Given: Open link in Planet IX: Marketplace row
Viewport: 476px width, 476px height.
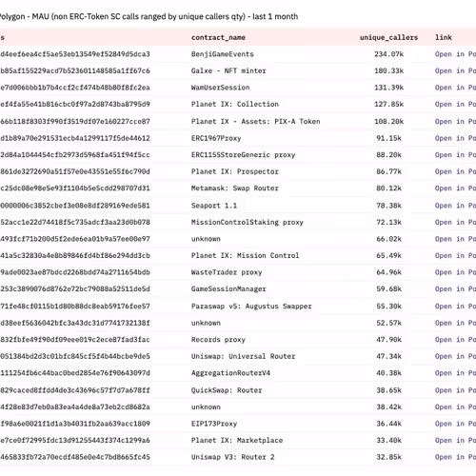Looking at the screenshot, I should click(455, 441).
